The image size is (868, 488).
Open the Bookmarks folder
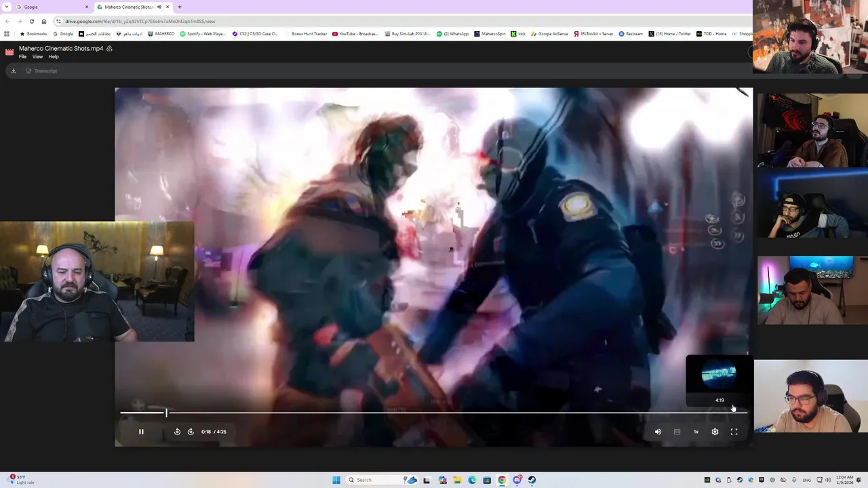[x=33, y=34]
